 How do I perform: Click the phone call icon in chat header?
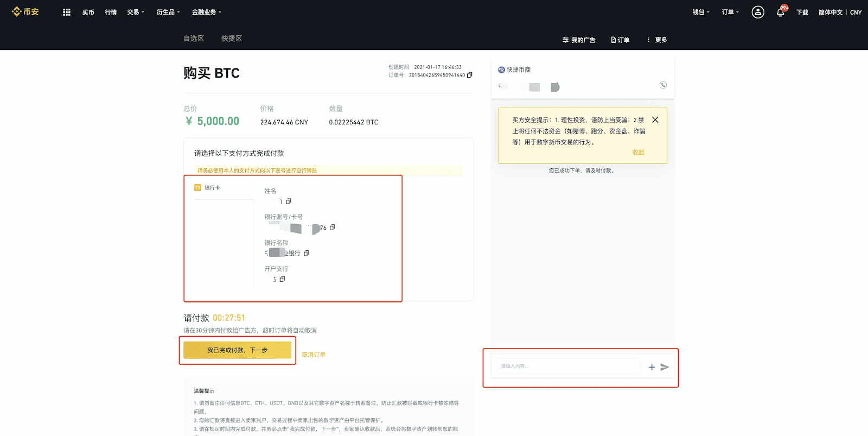pos(663,85)
